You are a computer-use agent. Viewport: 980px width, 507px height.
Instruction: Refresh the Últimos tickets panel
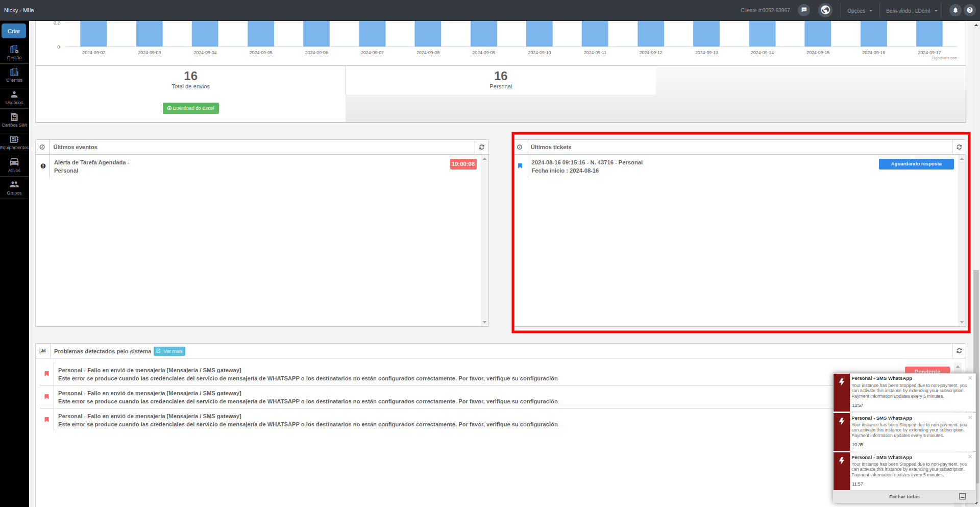pos(959,147)
